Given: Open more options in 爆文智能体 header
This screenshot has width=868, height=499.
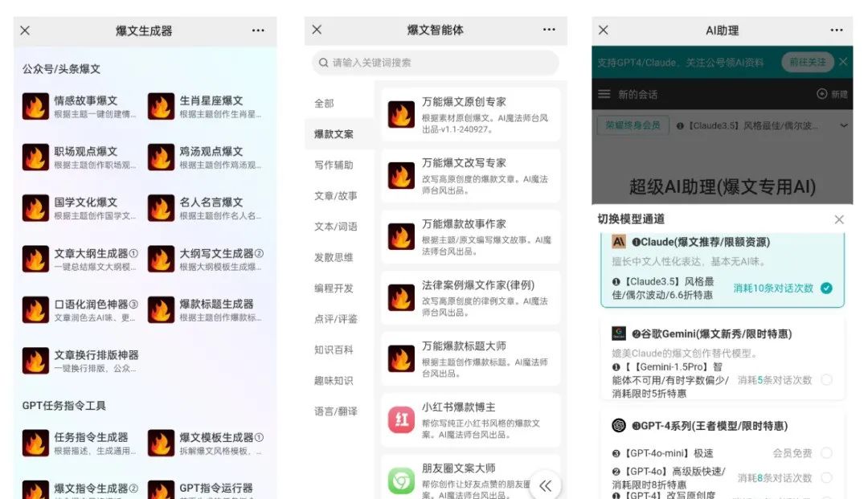Looking at the screenshot, I should point(549,29).
